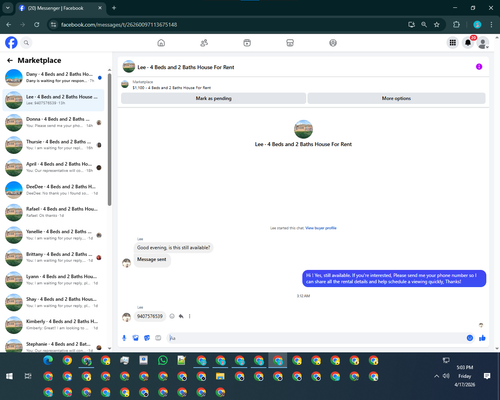
Task: Click the attach photo icon in composer
Action: click(136, 338)
